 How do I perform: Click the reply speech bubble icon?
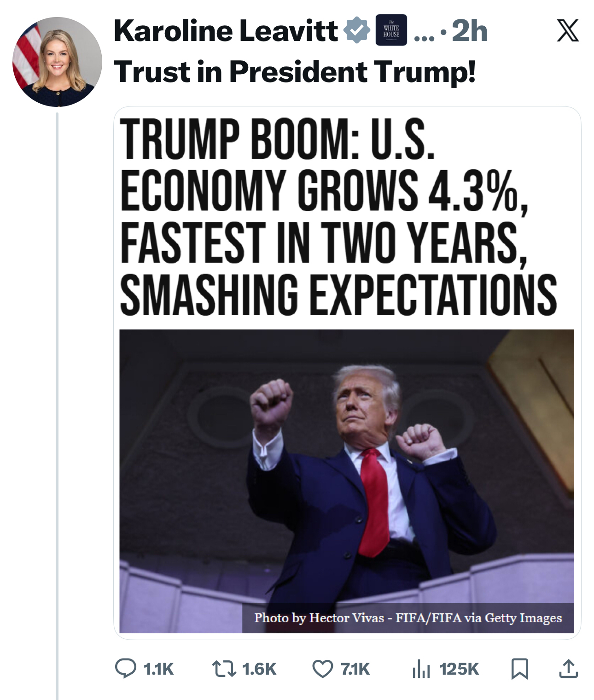(125, 669)
